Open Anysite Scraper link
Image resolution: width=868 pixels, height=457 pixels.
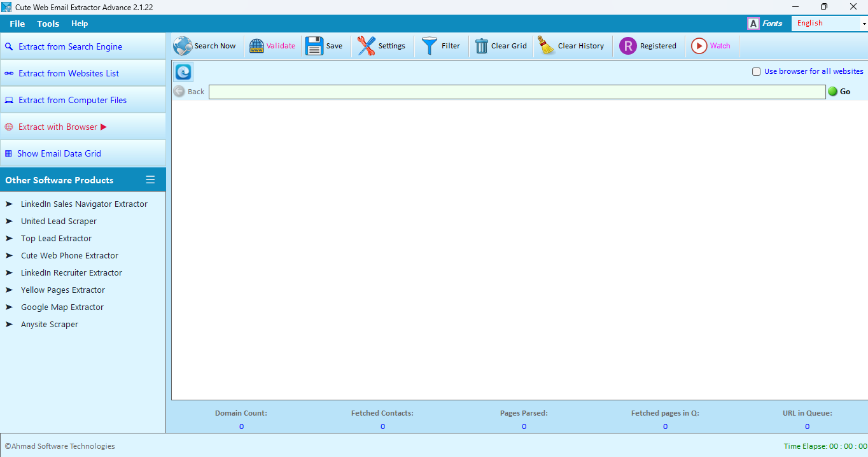click(50, 324)
